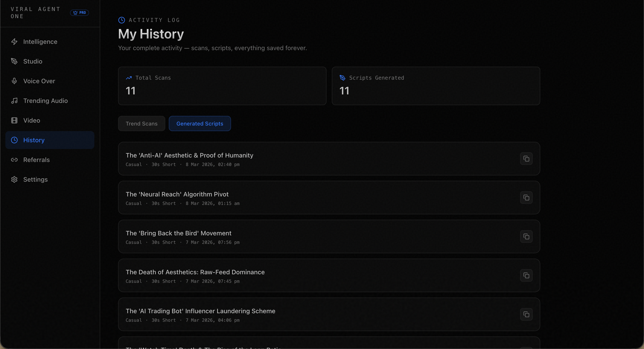Go to Studio in the sidebar

(50, 61)
